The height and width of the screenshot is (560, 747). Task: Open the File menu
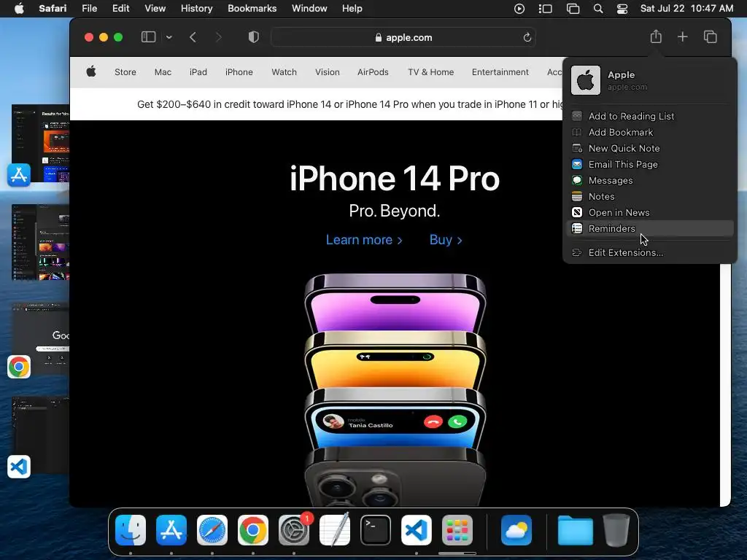click(x=90, y=9)
